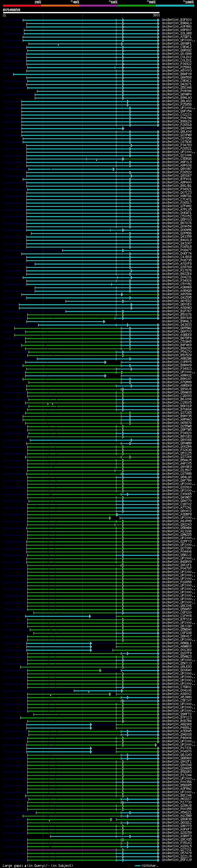This screenshot has height=868, width=197.
Task: Select hit label UniRef100_O04106
Action: pyautogui.click(x=177, y=690)
